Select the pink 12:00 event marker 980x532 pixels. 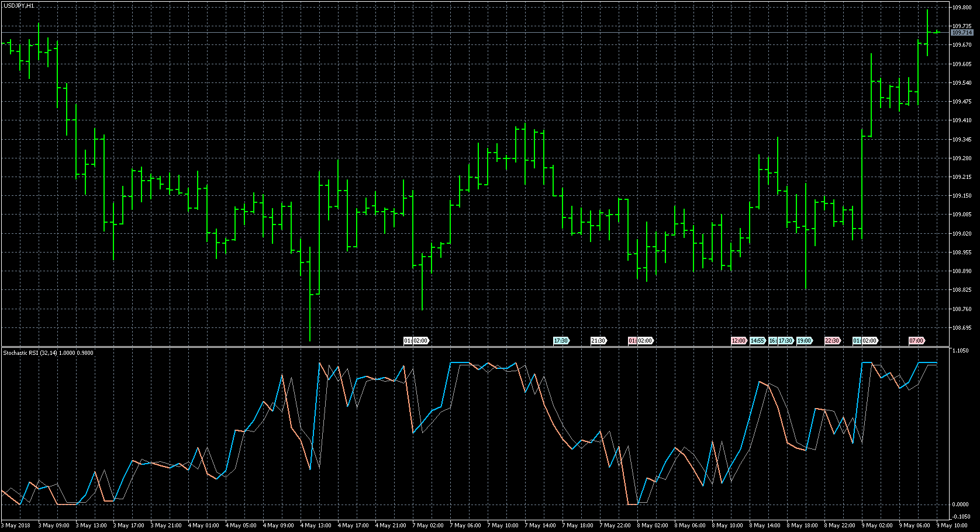[739, 340]
